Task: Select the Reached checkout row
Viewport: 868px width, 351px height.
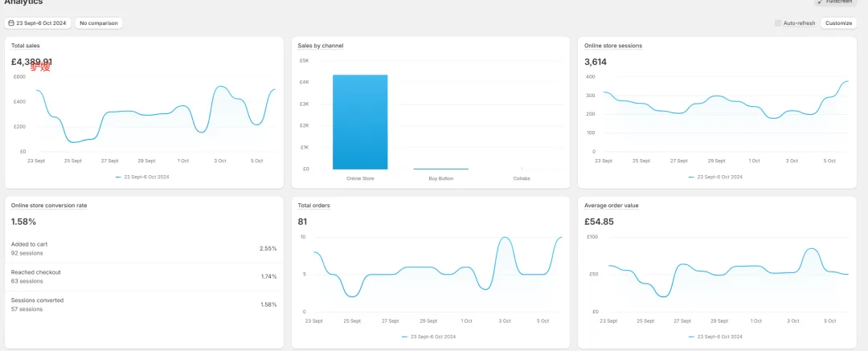Action: click(143, 276)
